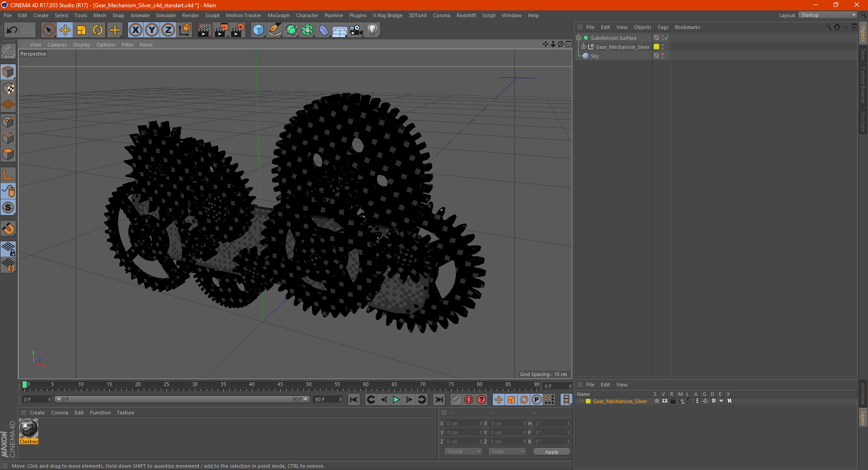Activate the Rotate tool
The width and height of the screenshot is (868, 470).
coord(98,30)
